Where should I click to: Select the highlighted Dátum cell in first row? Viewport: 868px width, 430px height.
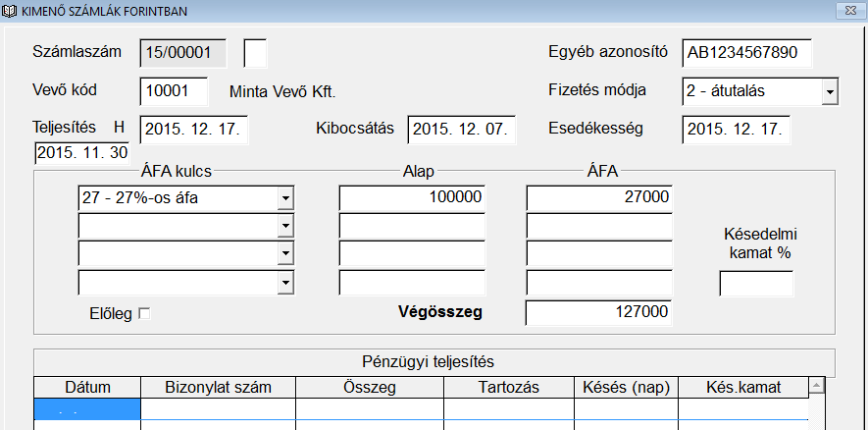(87, 409)
